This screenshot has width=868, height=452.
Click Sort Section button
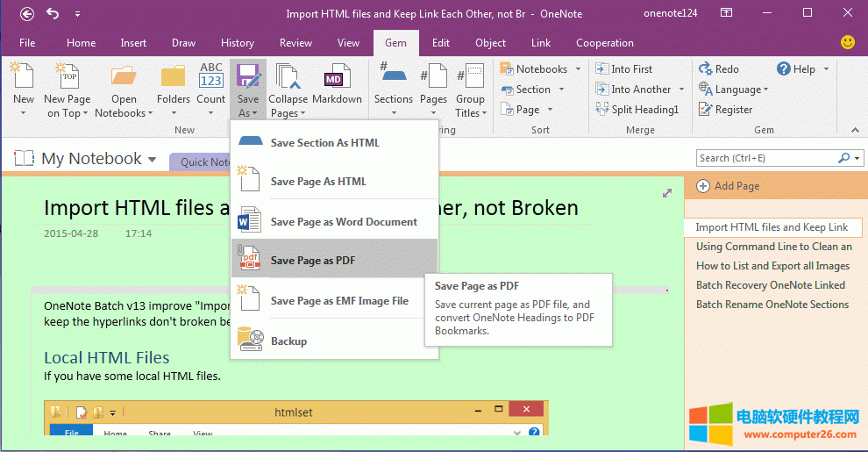(x=526, y=90)
